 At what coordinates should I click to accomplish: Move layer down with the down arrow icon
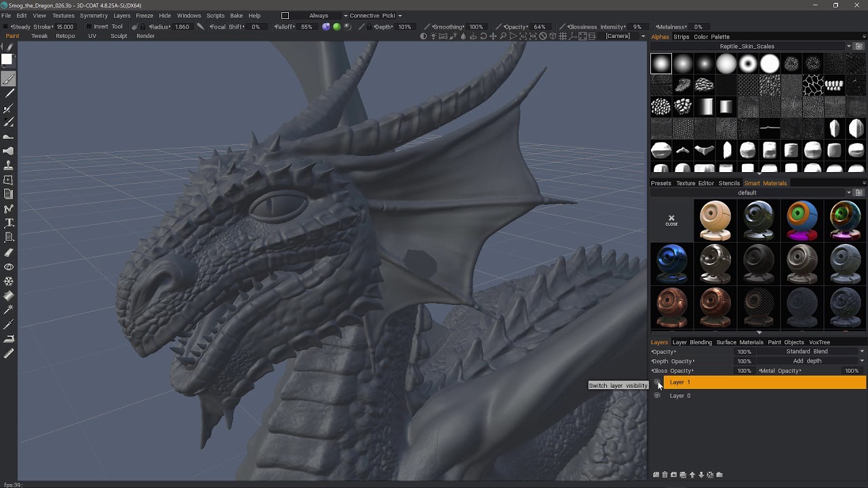(701, 475)
